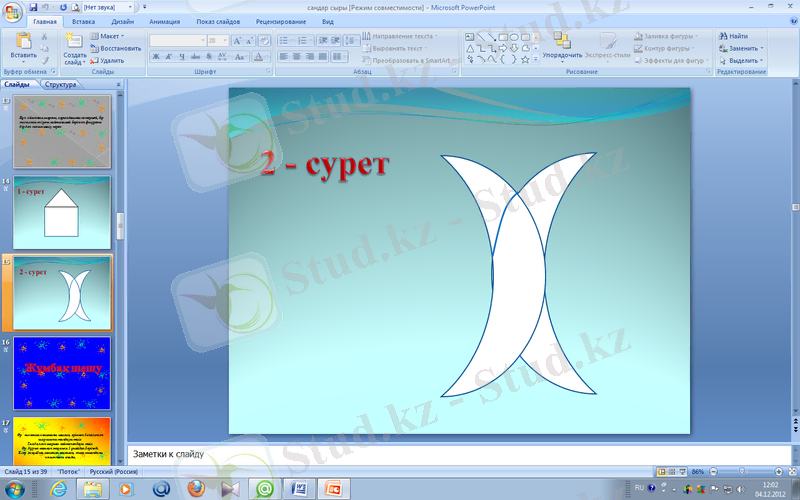Open the Вставка ribbon tab

coord(84,21)
